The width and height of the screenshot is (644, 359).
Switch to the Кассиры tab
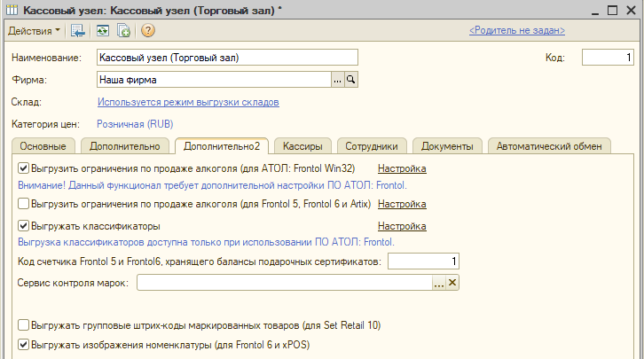(302, 146)
